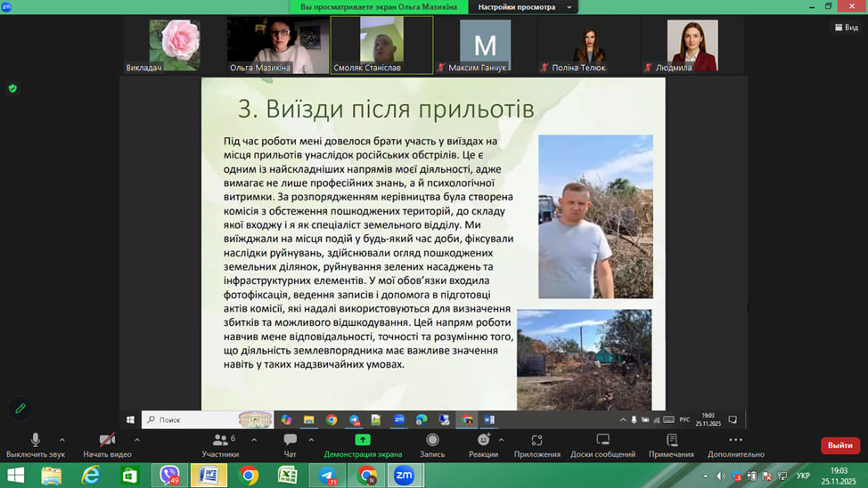The height and width of the screenshot is (488, 868).
Task: Click the green Демонстрация экрана share button
Action: pos(363,444)
